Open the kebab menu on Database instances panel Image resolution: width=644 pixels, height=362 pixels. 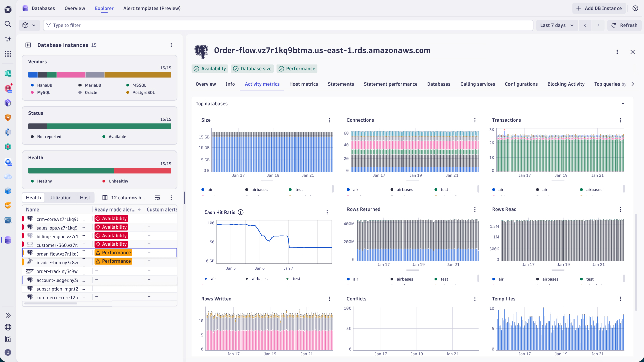[x=171, y=45]
